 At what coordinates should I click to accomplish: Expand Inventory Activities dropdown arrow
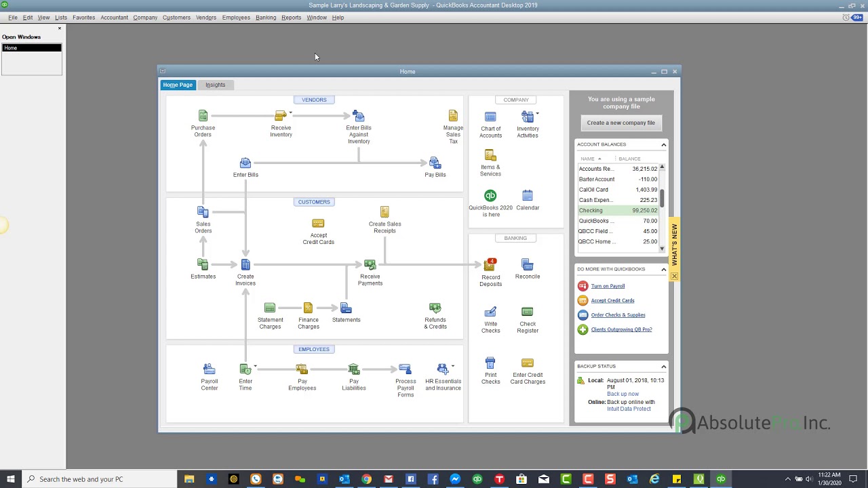pyautogui.click(x=537, y=113)
